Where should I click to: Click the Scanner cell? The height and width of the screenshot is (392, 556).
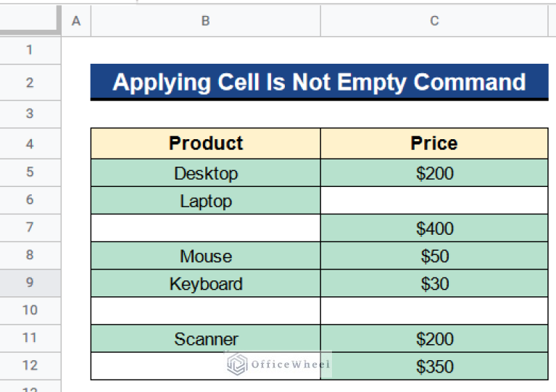205,338
